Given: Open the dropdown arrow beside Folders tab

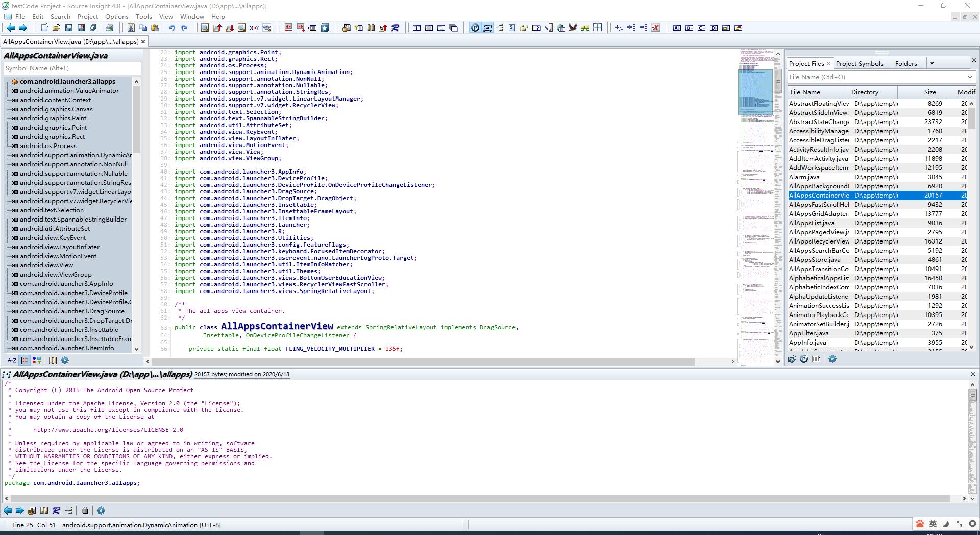Looking at the screenshot, I should pyautogui.click(x=932, y=63).
